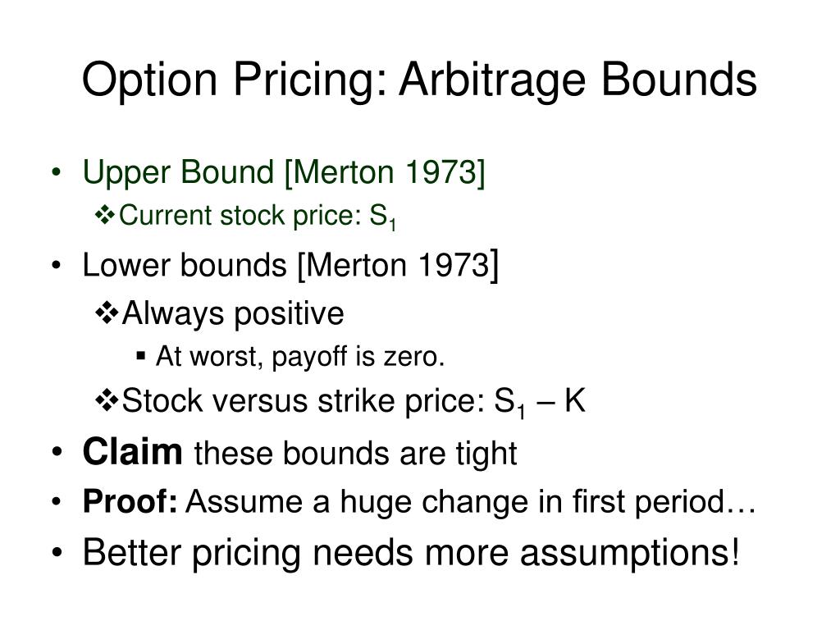Click the diamond bullet before Current stock price
840x630 pixels.
tap(105, 215)
